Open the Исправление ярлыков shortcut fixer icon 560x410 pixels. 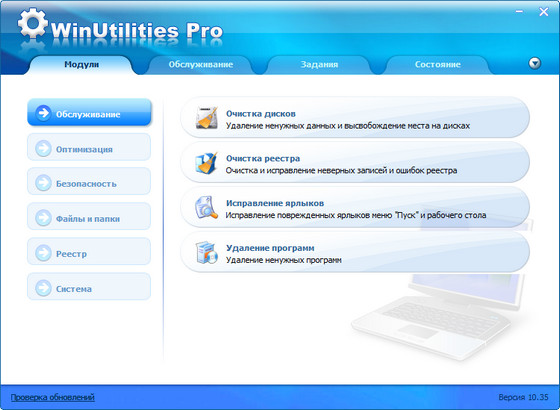(x=206, y=208)
